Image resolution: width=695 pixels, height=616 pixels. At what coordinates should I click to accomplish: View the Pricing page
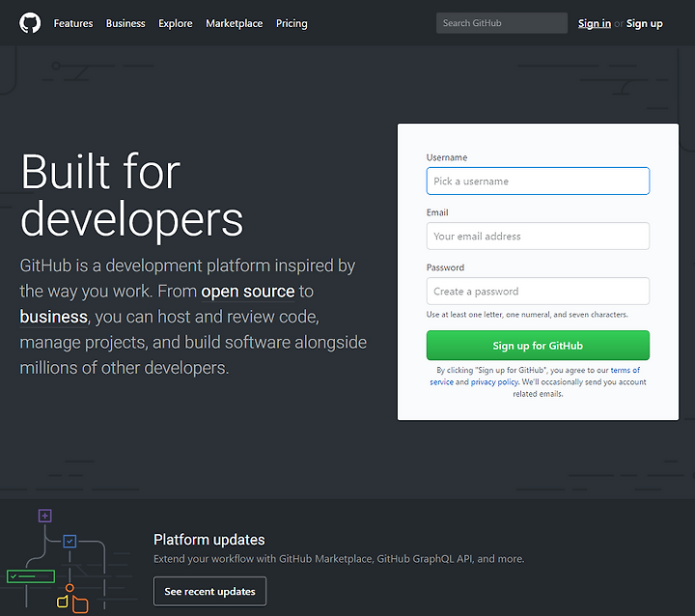[292, 23]
